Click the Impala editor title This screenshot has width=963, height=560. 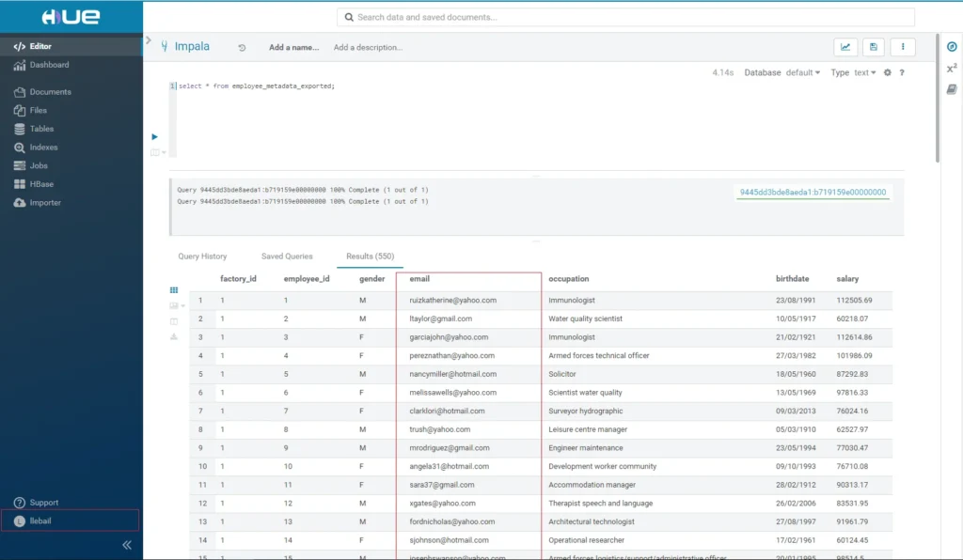click(192, 47)
